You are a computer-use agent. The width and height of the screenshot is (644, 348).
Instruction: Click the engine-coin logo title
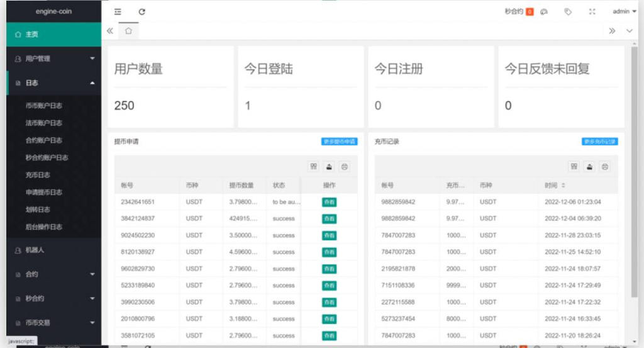coord(54,11)
